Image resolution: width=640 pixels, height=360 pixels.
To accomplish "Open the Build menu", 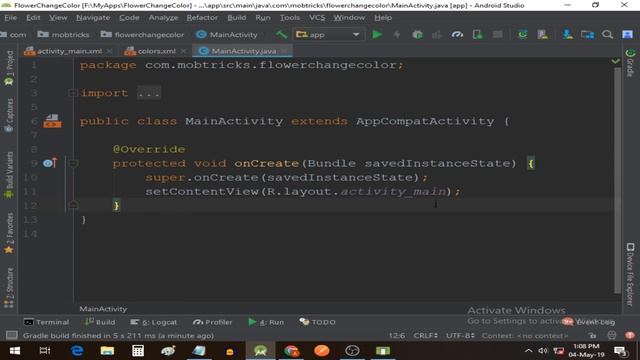I will (237, 18).
